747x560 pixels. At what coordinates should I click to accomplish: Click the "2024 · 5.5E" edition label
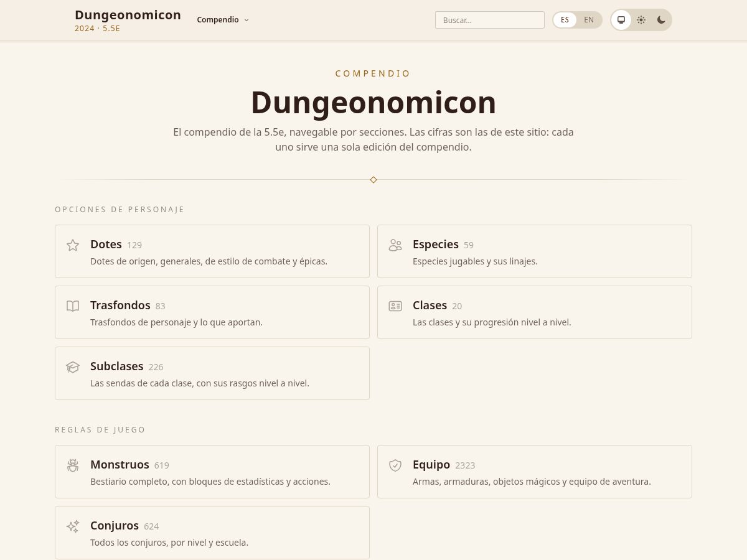(98, 29)
